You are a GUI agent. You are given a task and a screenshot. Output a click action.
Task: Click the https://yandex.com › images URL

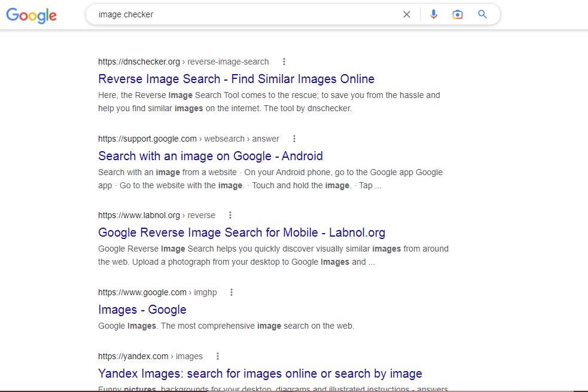150,356
